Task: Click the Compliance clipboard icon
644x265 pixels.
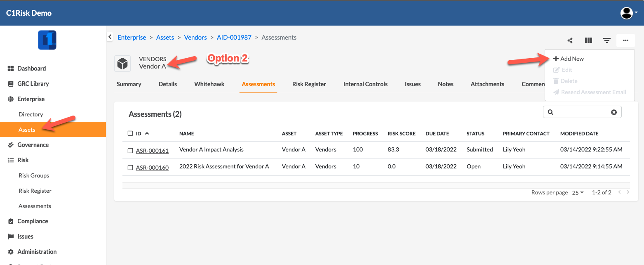Action: coord(11,221)
